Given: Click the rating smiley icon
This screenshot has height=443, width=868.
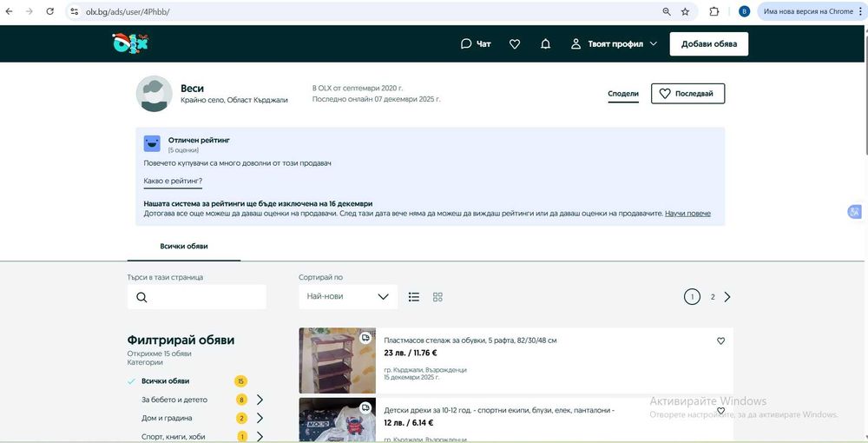Looking at the screenshot, I should pos(152,144).
